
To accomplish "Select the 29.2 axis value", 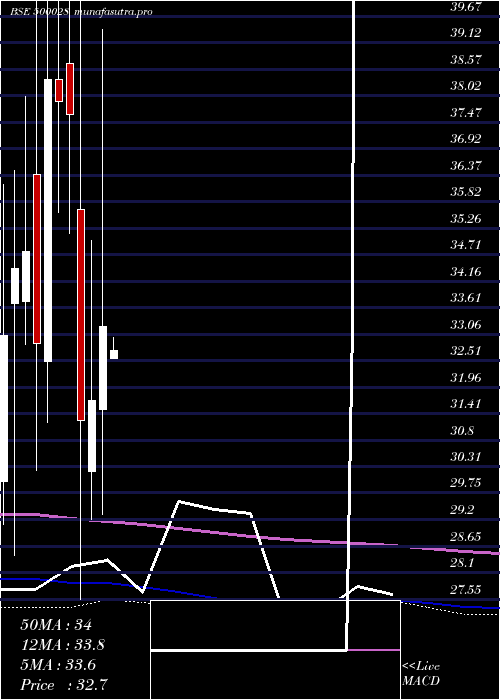I will 462,510.
